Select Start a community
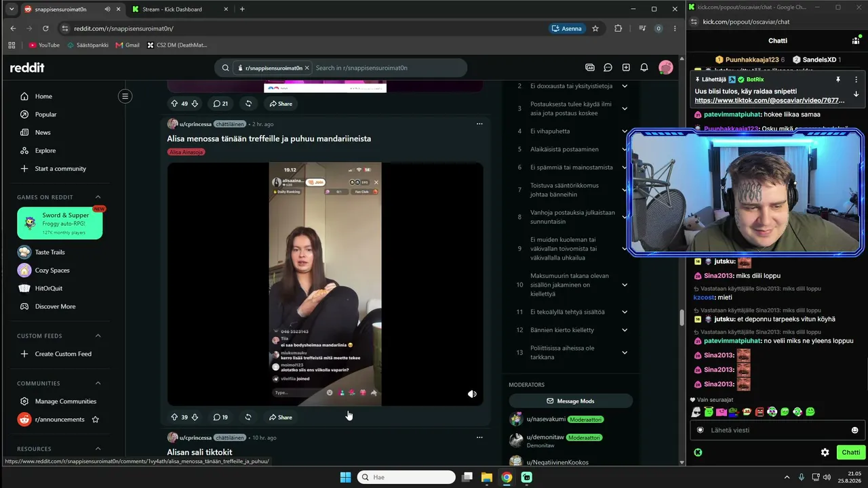Viewport: 868px width, 488px height. tap(61, 169)
